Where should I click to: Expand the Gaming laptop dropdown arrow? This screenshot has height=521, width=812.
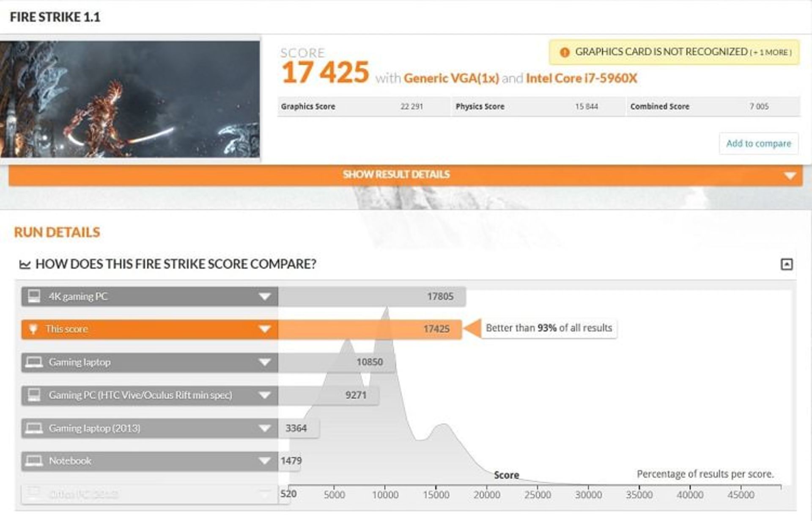(265, 362)
